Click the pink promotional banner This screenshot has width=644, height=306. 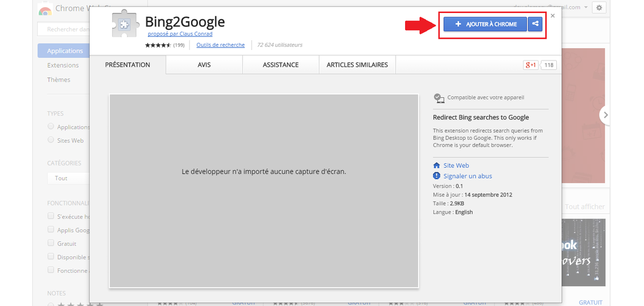click(584, 115)
